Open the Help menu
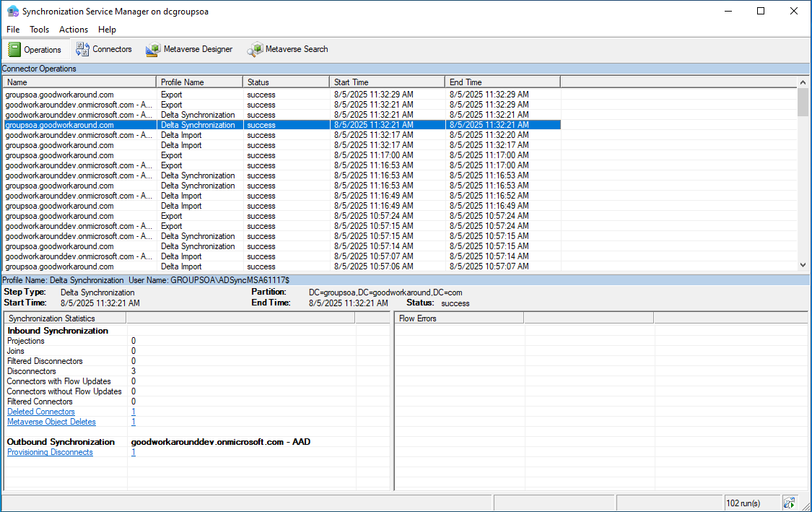This screenshot has width=812, height=512. tap(107, 30)
